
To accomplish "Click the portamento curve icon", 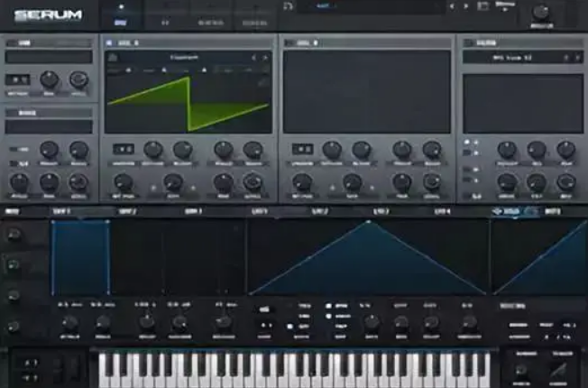I will 558,370.
